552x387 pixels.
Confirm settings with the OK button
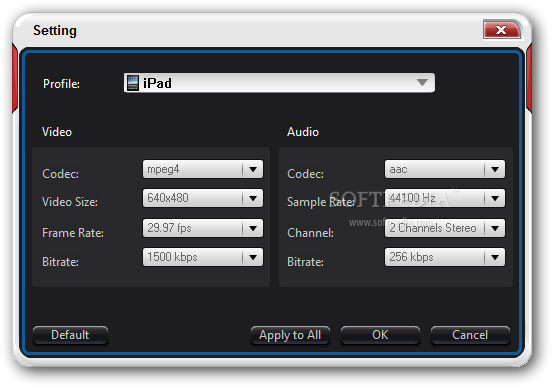click(380, 335)
